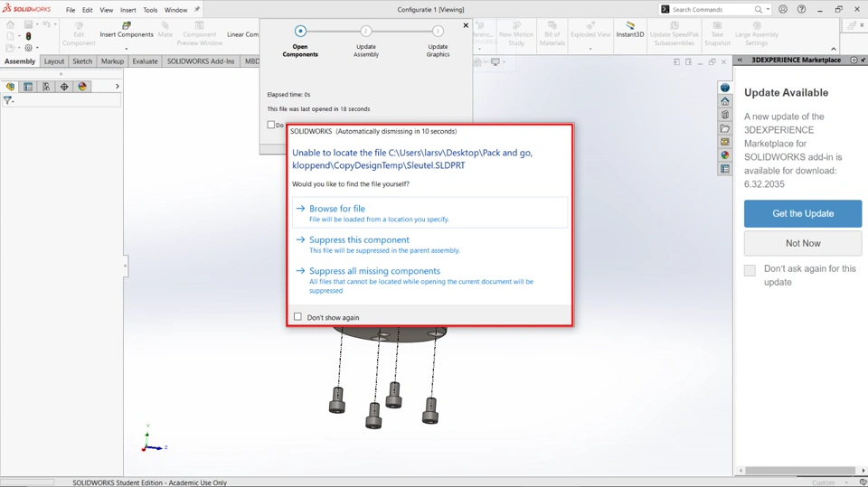Collapse the task pane double chevron
The width and height of the screenshot is (868, 487).
coord(740,60)
